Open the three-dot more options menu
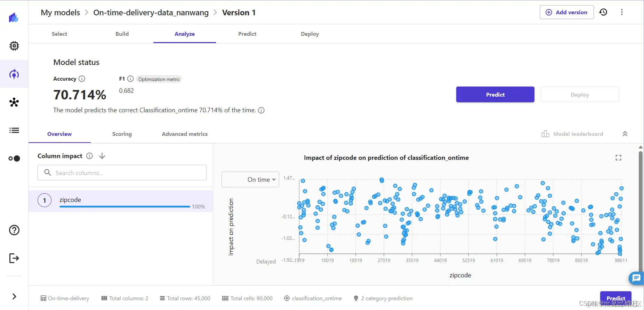This screenshot has width=644, height=310. (x=622, y=12)
